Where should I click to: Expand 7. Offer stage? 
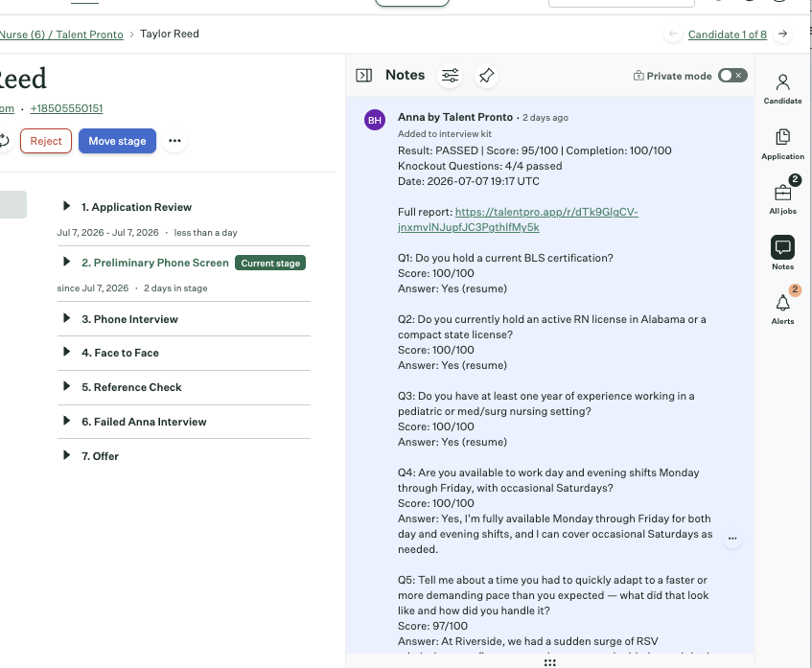(x=66, y=455)
